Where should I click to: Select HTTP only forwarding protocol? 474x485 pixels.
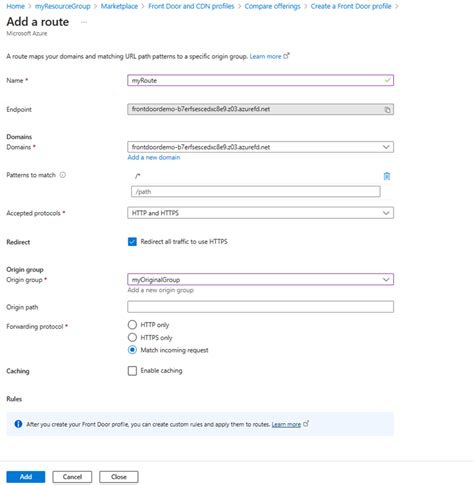(132, 325)
